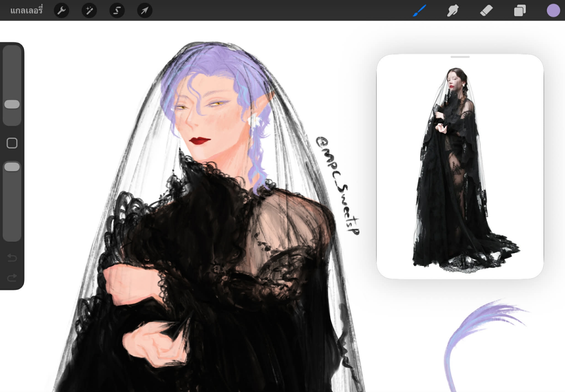Image resolution: width=565 pixels, height=392 pixels.
Task: Open the Layers panel
Action: (x=520, y=11)
